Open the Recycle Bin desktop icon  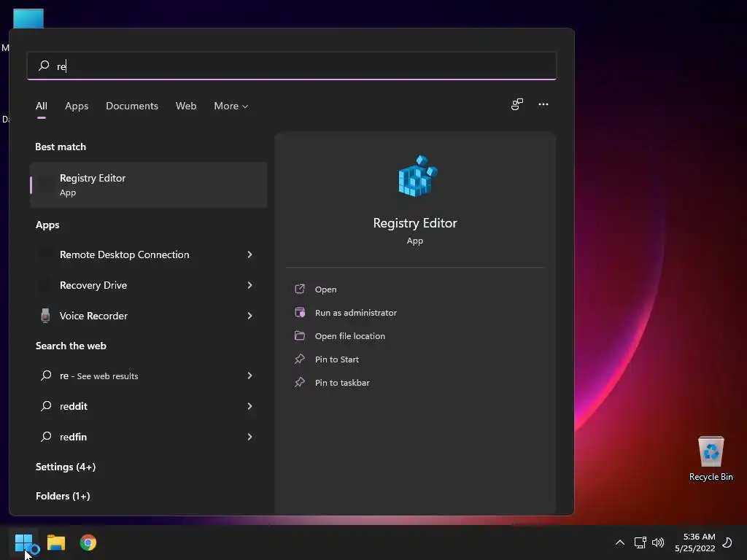point(711,458)
